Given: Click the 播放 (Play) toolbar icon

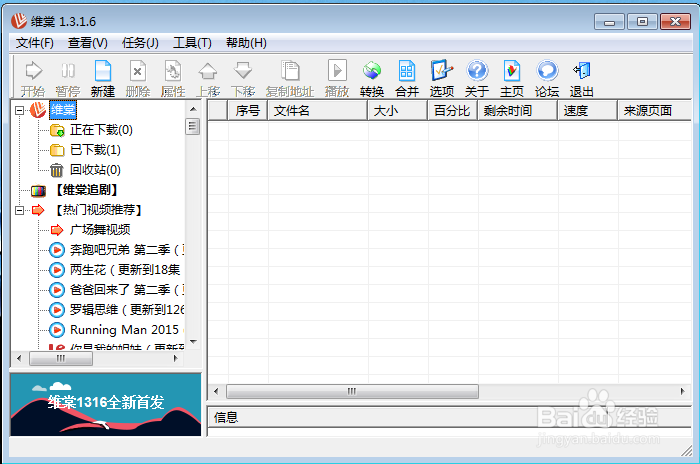Looking at the screenshot, I should pyautogui.click(x=337, y=79).
